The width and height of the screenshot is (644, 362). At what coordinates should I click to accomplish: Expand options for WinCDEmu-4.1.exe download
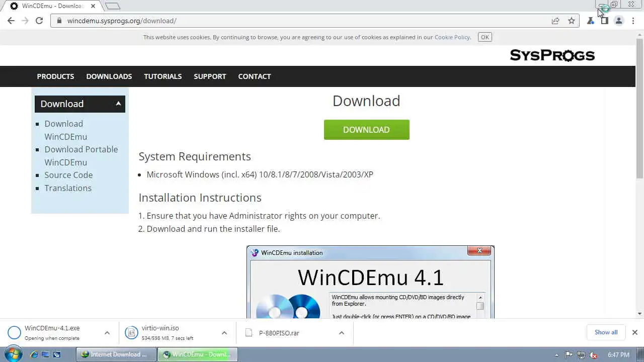click(107, 333)
